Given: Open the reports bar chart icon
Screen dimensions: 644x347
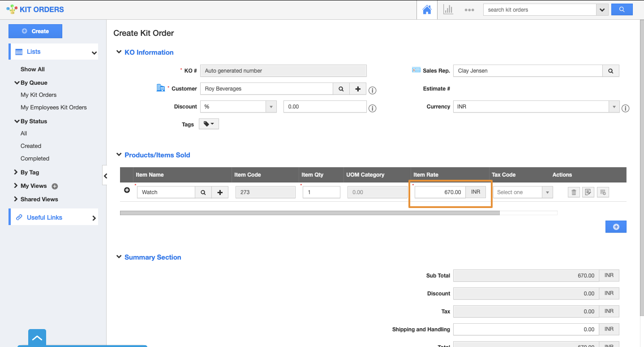Looking at the screenshot, I should [x=448, y=9].
